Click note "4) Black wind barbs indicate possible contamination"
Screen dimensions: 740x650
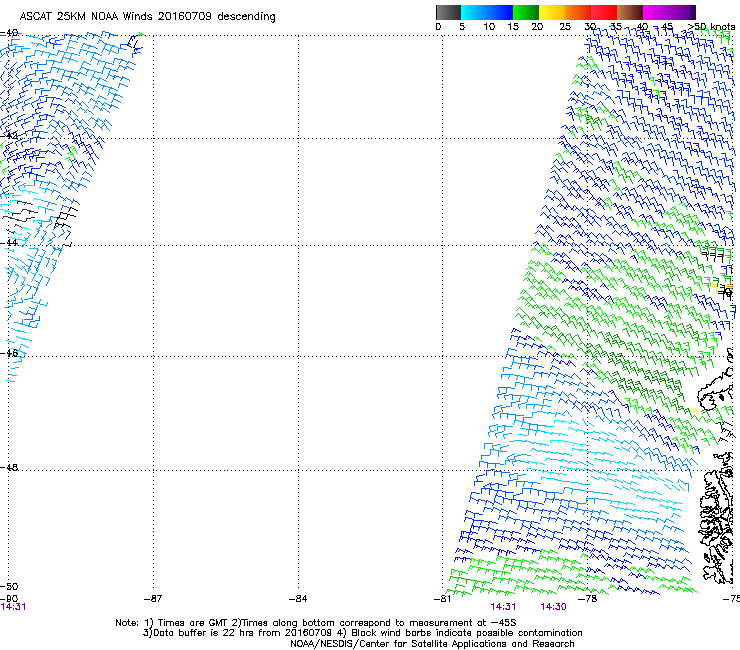[459, 633]
